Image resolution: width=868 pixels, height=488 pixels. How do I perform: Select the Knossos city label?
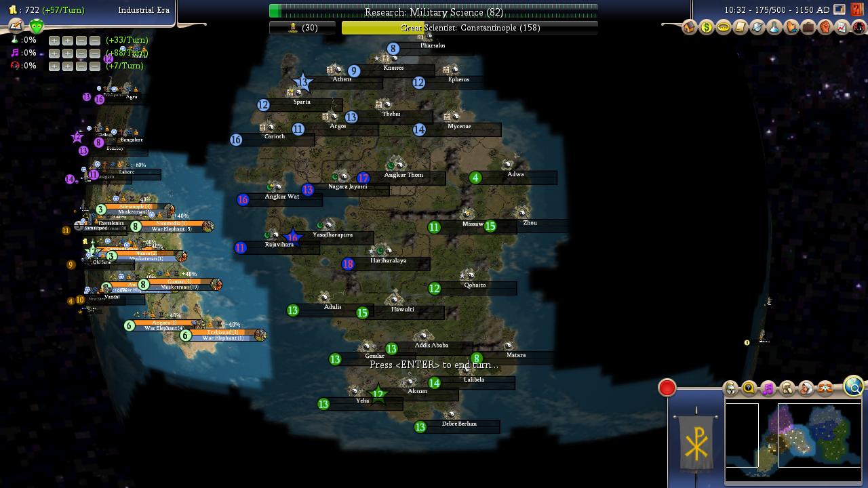pos(393,68)
